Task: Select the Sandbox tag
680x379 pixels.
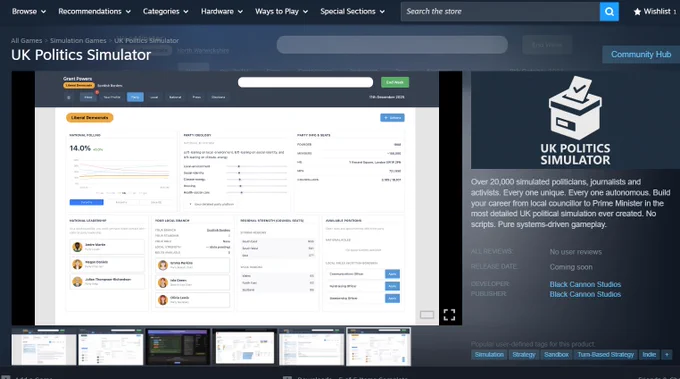Action: 556,355
